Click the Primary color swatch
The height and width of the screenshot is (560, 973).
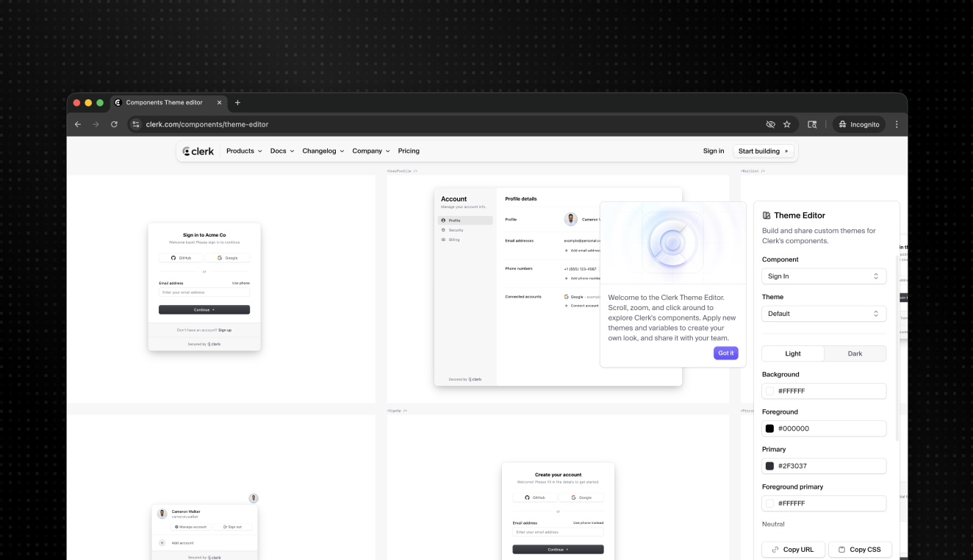click(x=769, y=466)
